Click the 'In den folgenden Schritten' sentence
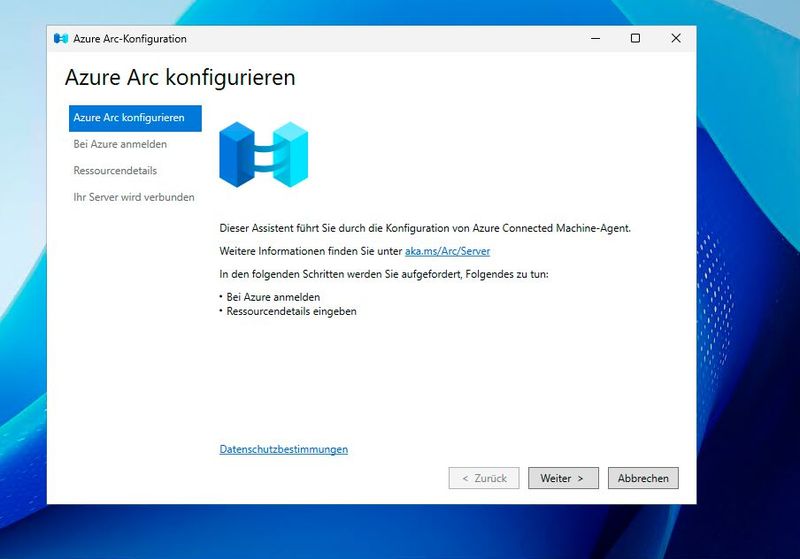 pos(384,274)
